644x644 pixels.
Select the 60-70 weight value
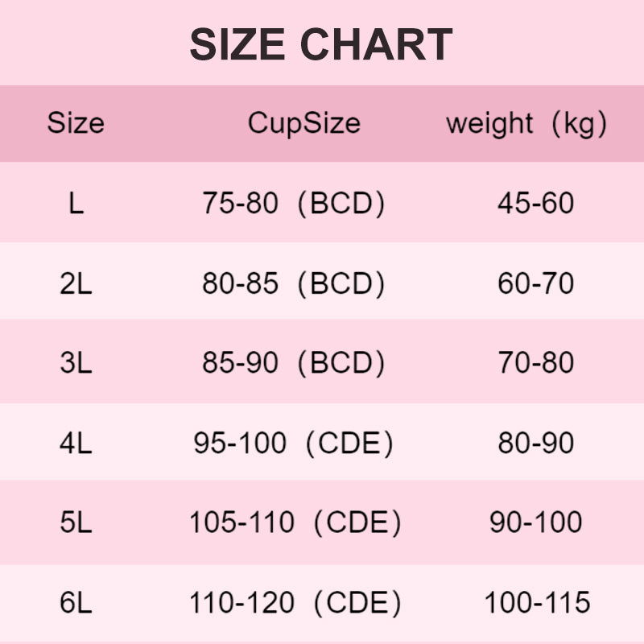535,283
